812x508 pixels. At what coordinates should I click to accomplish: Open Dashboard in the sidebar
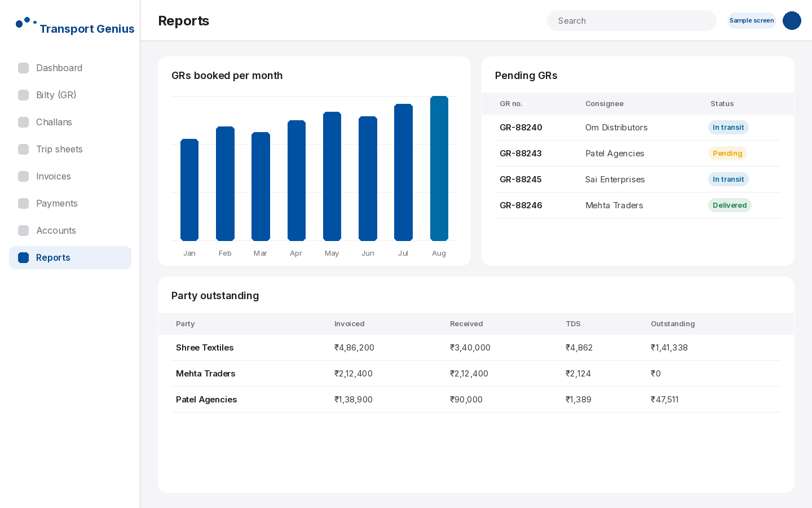click(x=70, y=68)
